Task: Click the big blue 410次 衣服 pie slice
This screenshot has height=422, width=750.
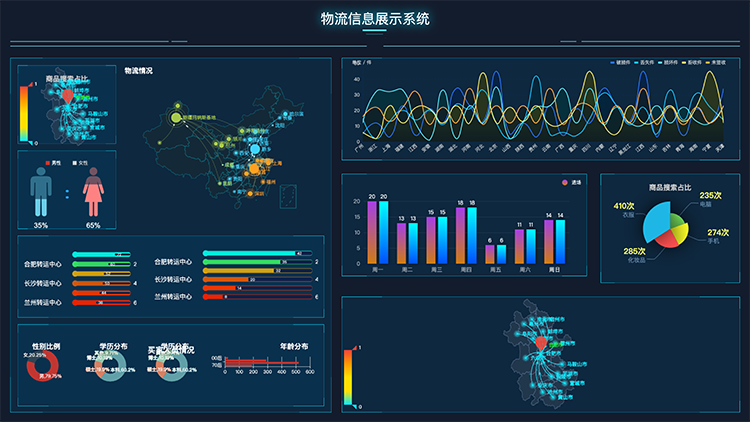Action: coord(656,222)
